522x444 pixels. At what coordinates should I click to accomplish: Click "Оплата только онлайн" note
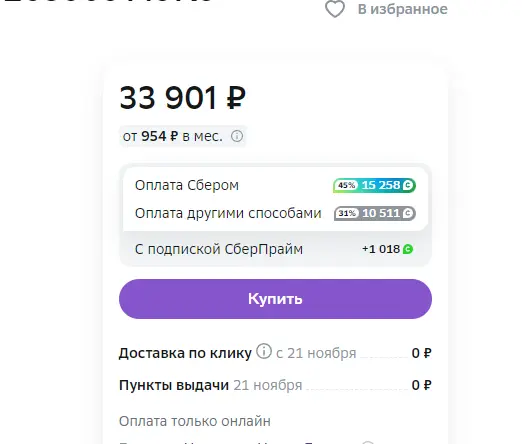(x=195, y=421)
